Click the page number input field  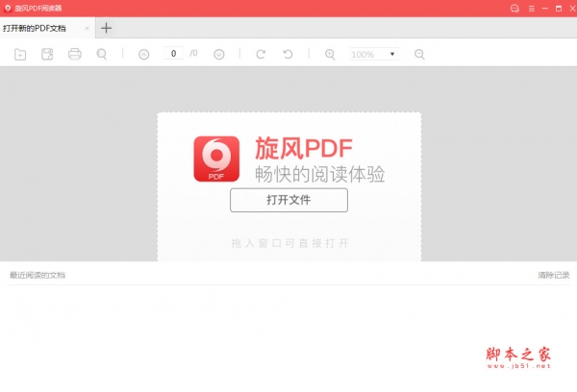pos(174,54)
